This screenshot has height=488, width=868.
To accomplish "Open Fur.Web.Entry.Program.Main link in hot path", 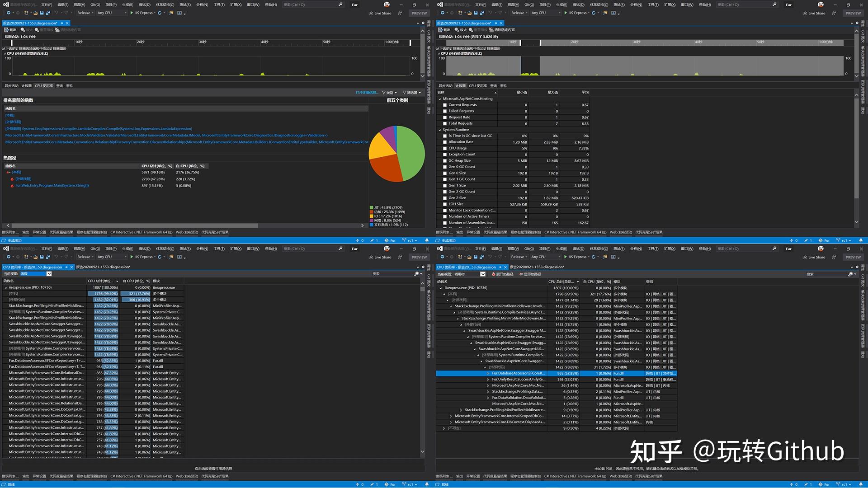I will coord(52,186).
